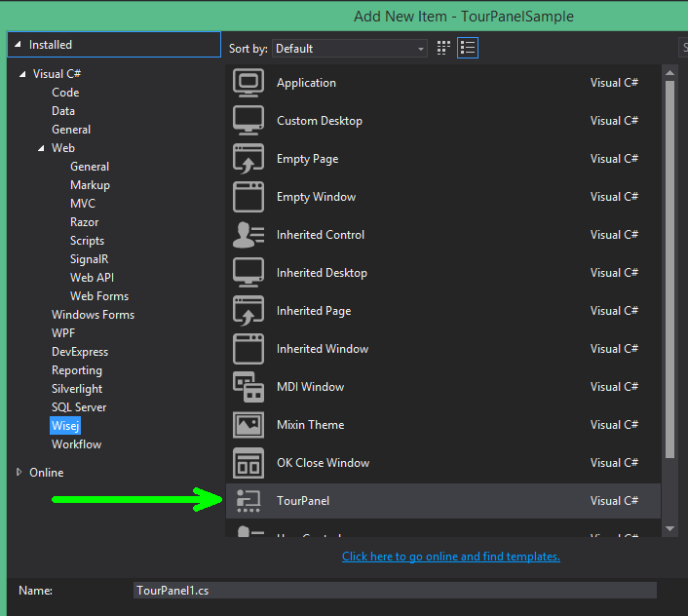Click the Online label in tree
This screenshot has width=688, height=616.
(x=46, y=473)
